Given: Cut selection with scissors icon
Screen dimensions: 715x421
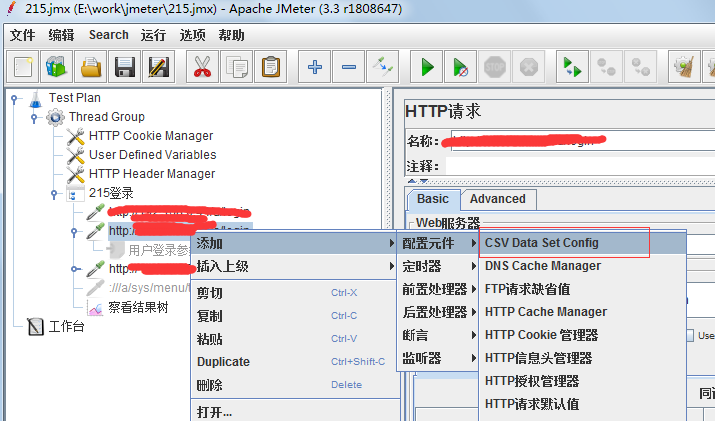Looking at the screenshot, I should tap(202, 68).
